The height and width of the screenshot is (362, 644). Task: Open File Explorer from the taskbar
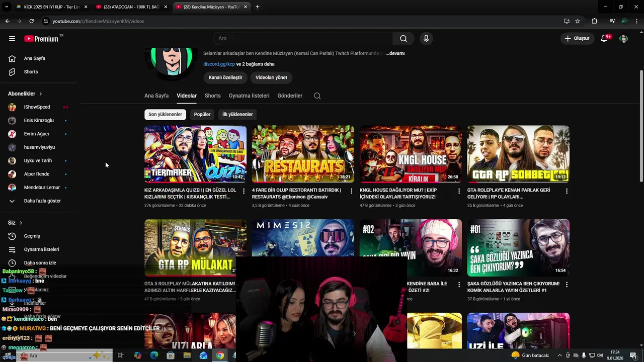pos(187,355)
